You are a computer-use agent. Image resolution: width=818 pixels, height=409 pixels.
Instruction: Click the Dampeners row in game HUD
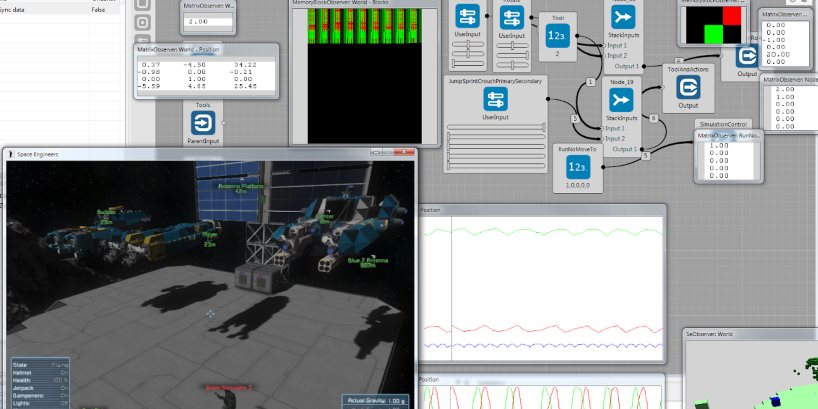tap(41, 396)
